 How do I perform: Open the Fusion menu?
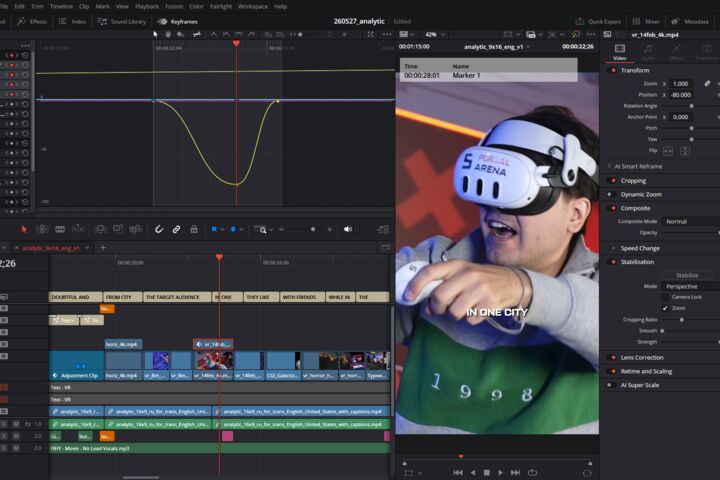174,6
